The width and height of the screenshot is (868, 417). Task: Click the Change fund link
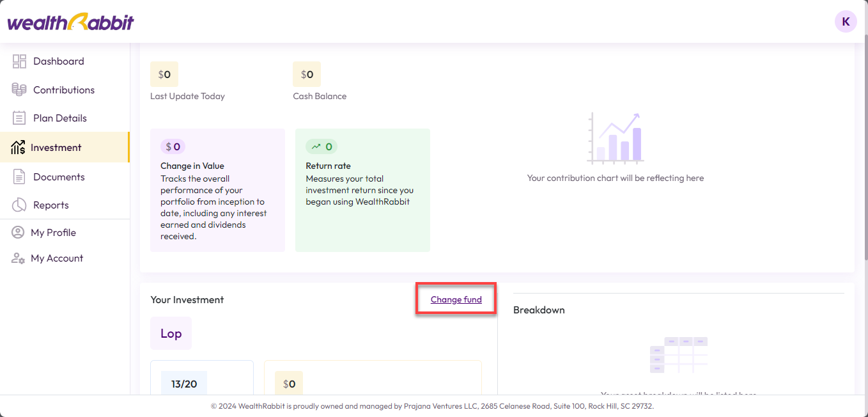pyautogui.click(x=456, y=299)
